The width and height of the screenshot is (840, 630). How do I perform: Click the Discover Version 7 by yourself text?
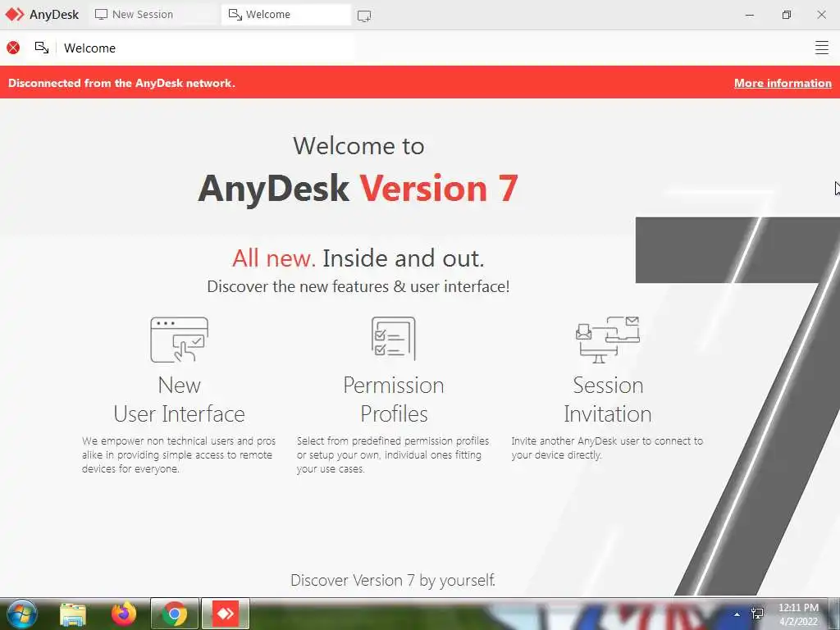coord(393,580)
